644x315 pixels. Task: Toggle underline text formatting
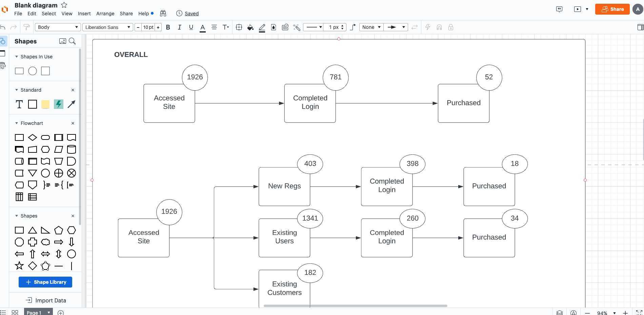191,27
